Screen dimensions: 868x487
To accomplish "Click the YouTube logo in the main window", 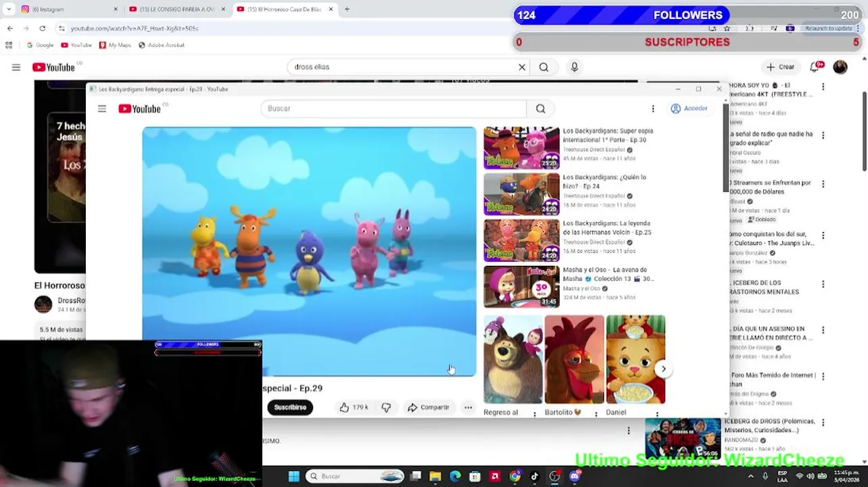I will [x=53, y=67].
